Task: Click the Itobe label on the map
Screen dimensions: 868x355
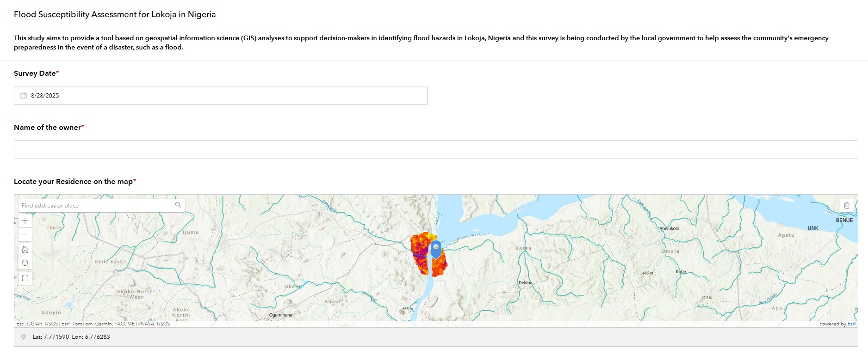Action: (681, 272)
